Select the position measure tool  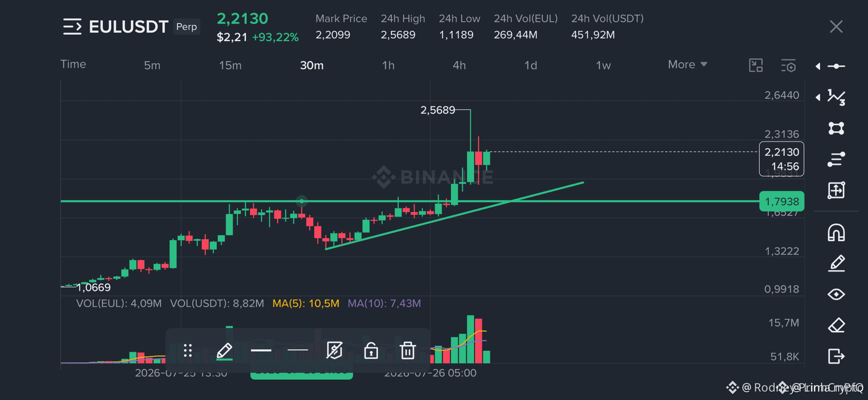coord(837,190)
